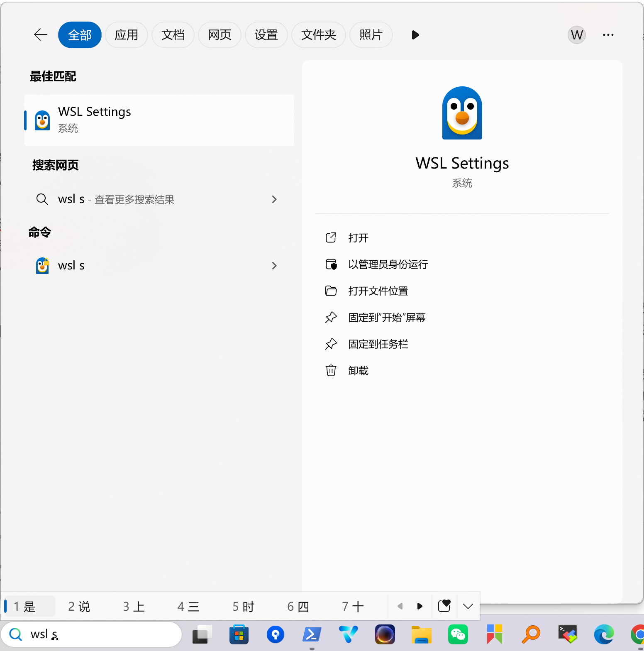The image size is (644, 651).
Task: Click the shield icon for run as admin
Action: point(331,264)
